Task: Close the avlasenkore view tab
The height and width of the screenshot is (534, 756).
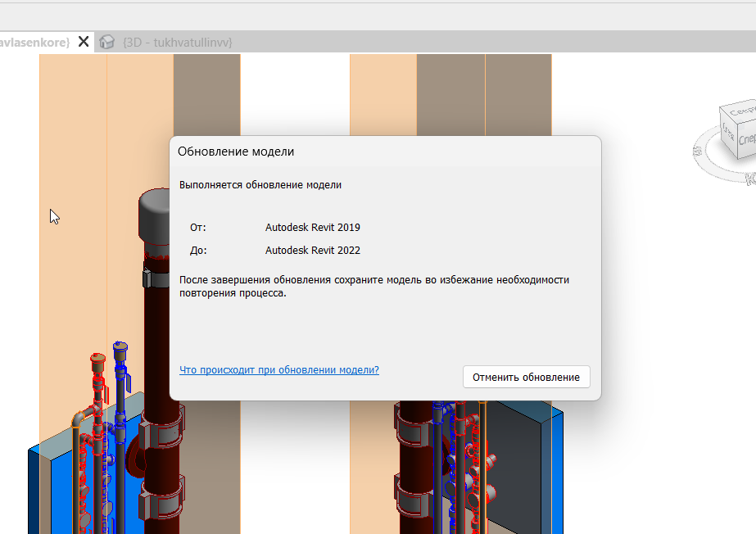Action: (x=84, y=42)
